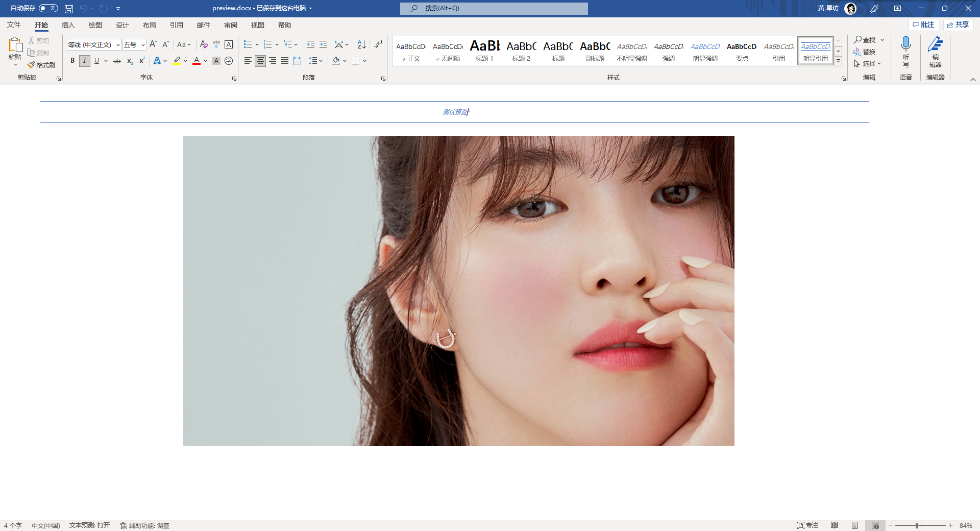Click the Format Painter (格式刷) icon

pos(32,65)
